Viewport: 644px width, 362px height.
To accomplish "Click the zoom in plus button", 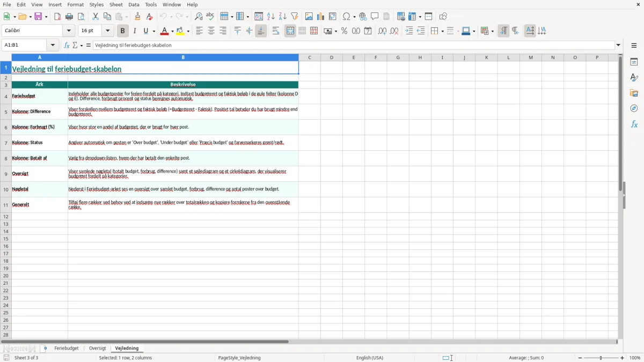I will [x=623, y=358].
